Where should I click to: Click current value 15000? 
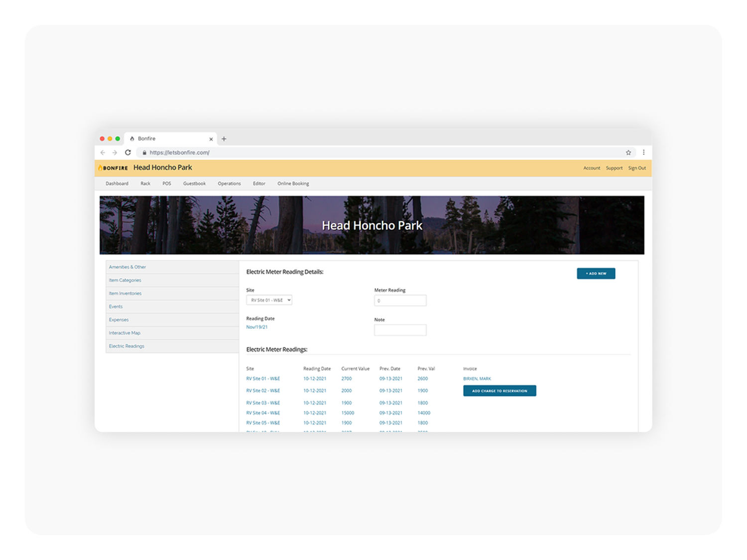pos(348,413)
